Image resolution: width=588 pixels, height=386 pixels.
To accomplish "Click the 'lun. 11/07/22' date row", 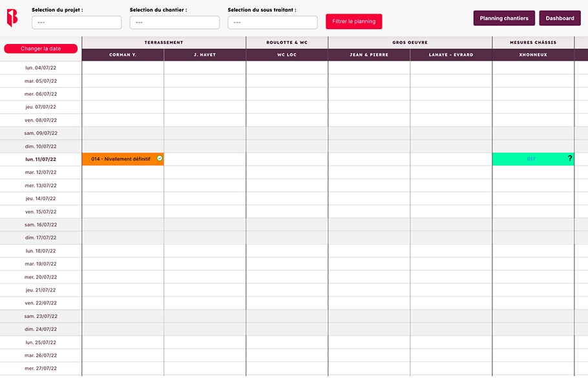I will click(x=41, y=159).
